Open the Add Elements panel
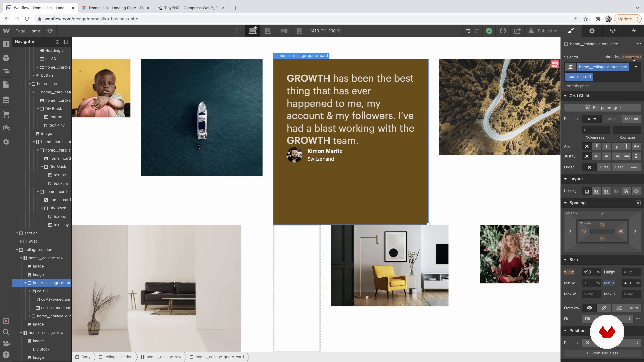644x362 pixels. click(x=6, y=44)
